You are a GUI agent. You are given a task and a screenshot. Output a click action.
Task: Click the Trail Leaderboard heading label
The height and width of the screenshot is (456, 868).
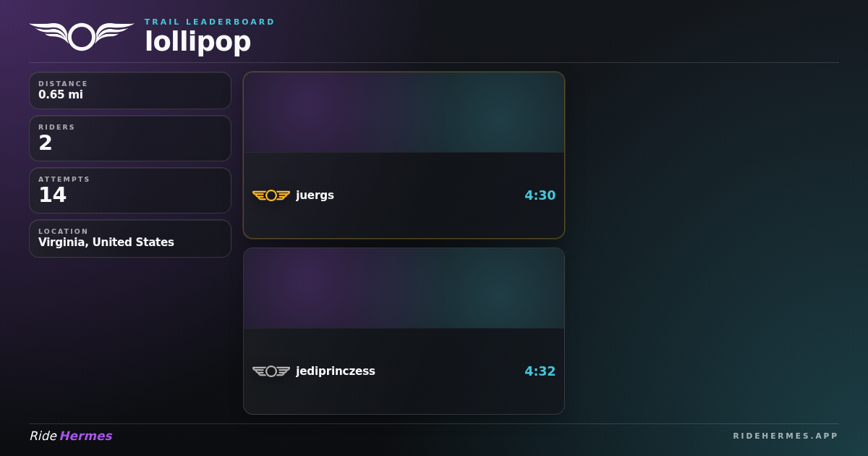coord(210,22)
